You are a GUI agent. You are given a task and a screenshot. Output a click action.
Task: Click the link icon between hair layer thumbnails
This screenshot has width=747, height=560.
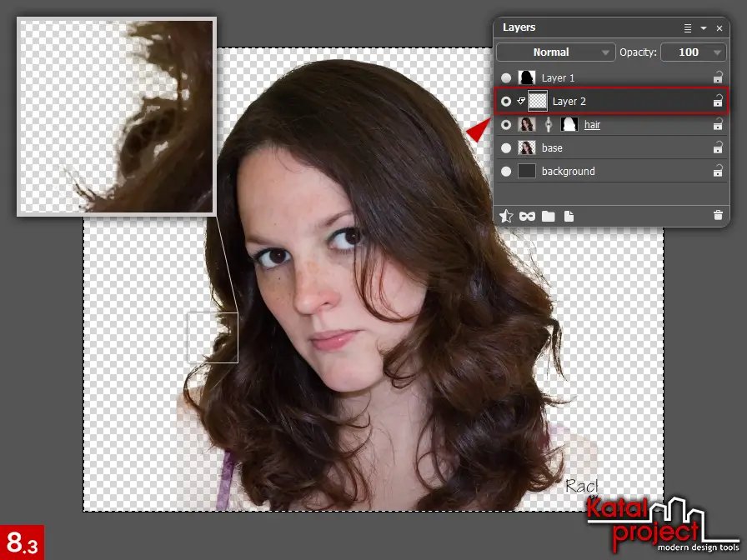pos(547,124)
